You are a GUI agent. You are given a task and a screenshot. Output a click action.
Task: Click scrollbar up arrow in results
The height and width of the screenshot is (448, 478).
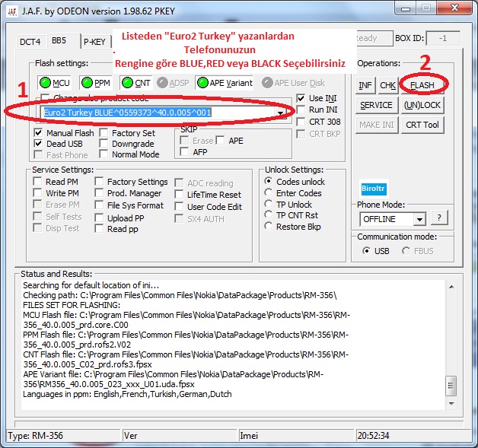click(x=451, y=287)
